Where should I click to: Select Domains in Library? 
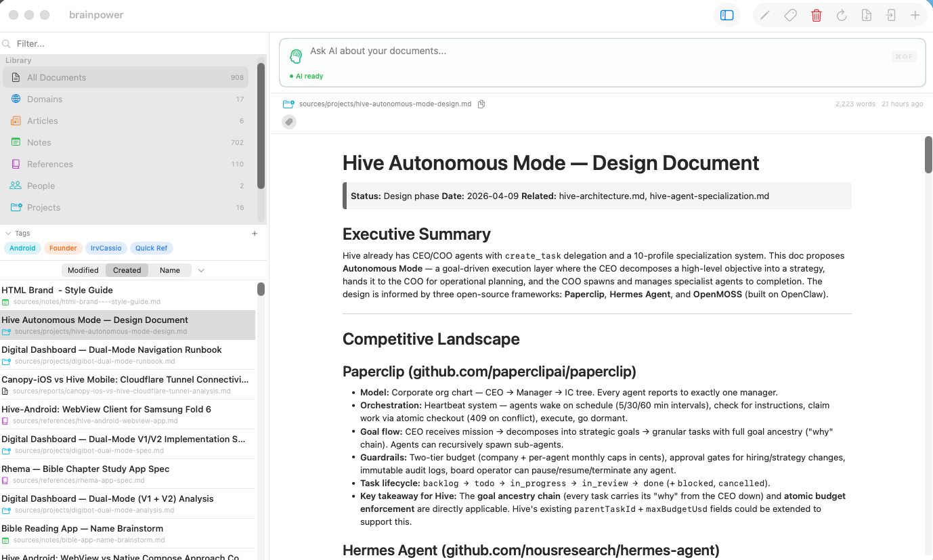pos(125,99)
